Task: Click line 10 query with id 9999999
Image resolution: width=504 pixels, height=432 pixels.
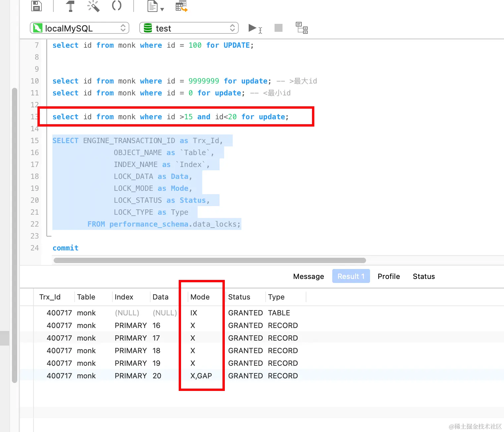Action: [185, 81]
